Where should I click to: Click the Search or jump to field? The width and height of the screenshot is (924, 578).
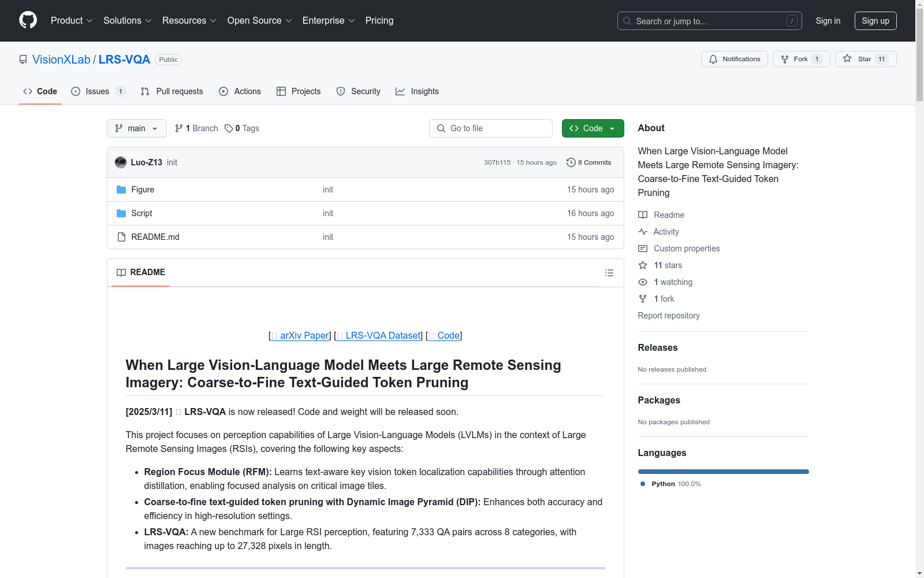[x=710, y=21]
